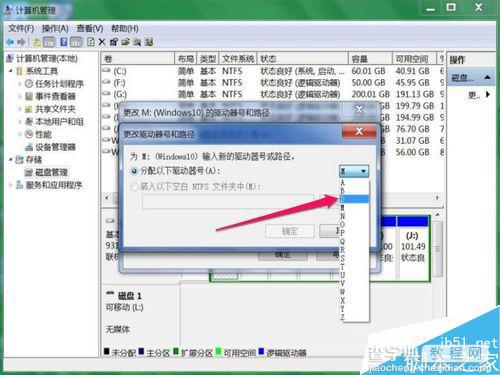
Task: Click the magnifier Find toolbar icon
Action: click(x=137, y=42)
